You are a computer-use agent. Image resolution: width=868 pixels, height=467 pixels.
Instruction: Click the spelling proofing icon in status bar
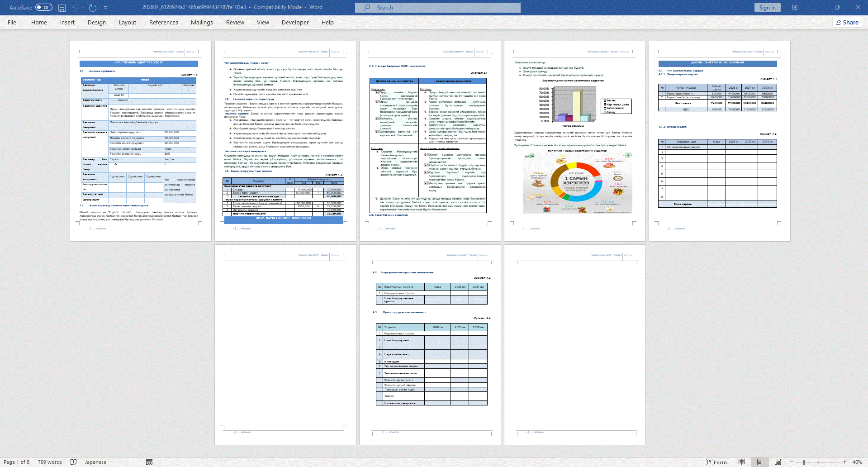click(x=74, y=462)
